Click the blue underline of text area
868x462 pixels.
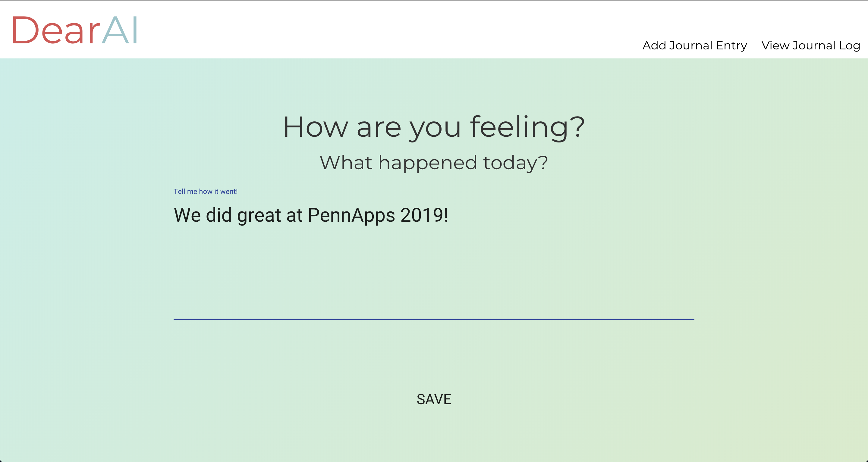tap(434, 319)
